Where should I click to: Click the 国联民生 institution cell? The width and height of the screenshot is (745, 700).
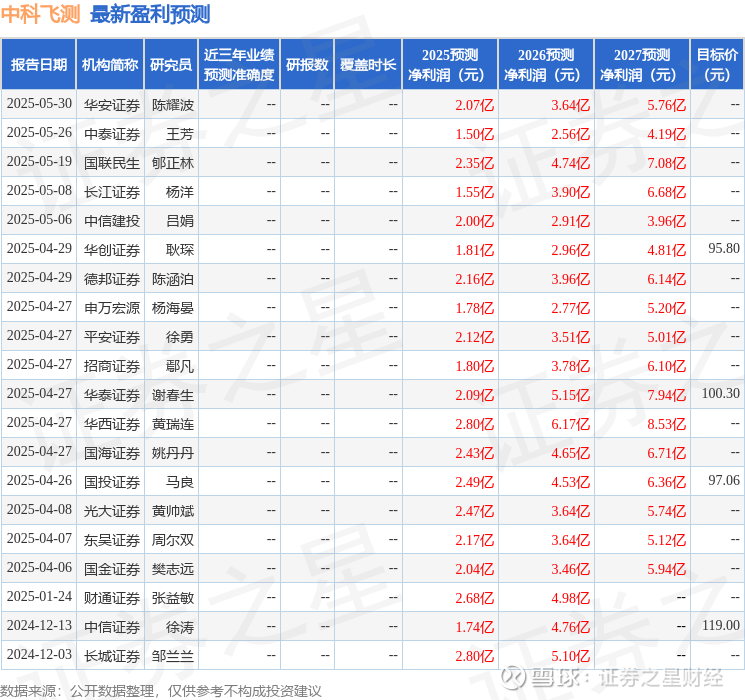pos(112,163)
